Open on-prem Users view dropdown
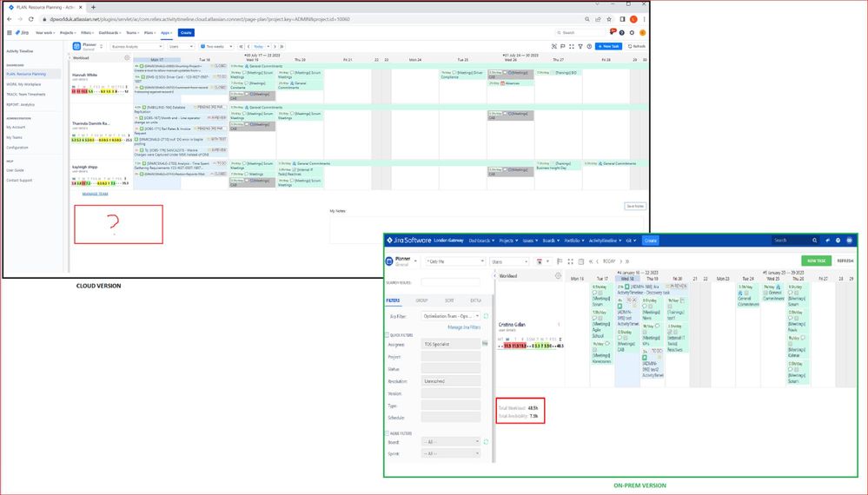This screenshot has width=868, height=495. coord(509,261)
